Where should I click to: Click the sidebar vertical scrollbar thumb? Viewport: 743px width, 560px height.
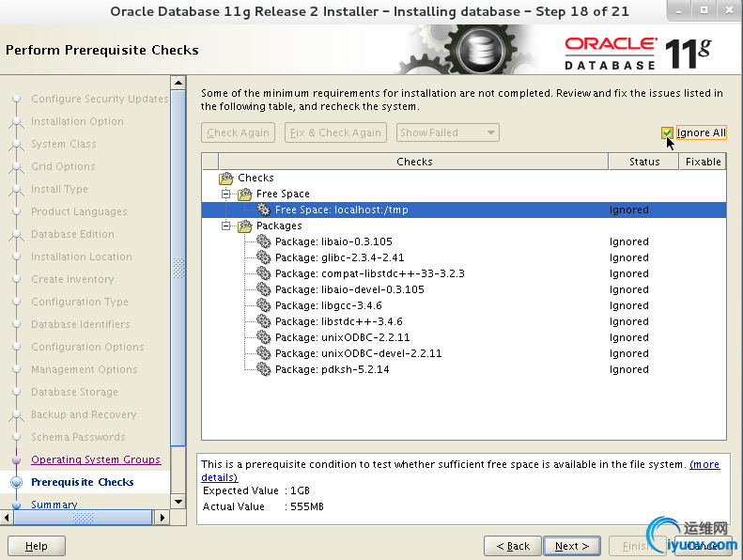pos(178,268)
